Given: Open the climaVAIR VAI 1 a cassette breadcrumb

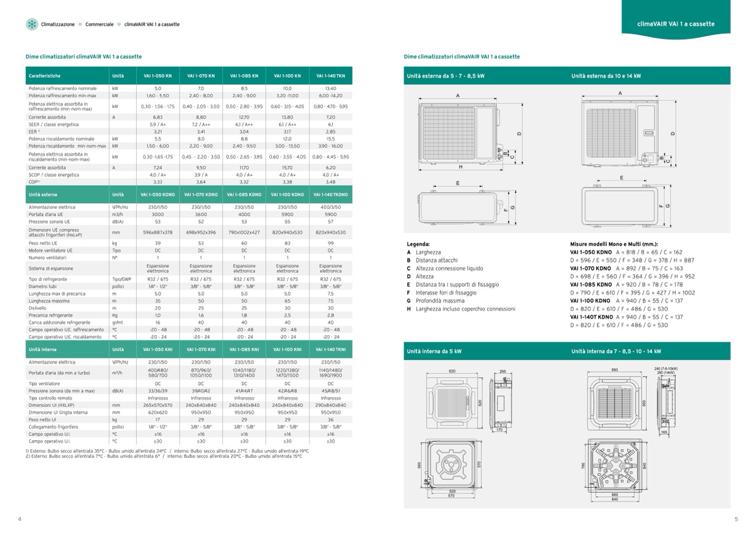Looking at the screenshot, I should tap(152, 25).
